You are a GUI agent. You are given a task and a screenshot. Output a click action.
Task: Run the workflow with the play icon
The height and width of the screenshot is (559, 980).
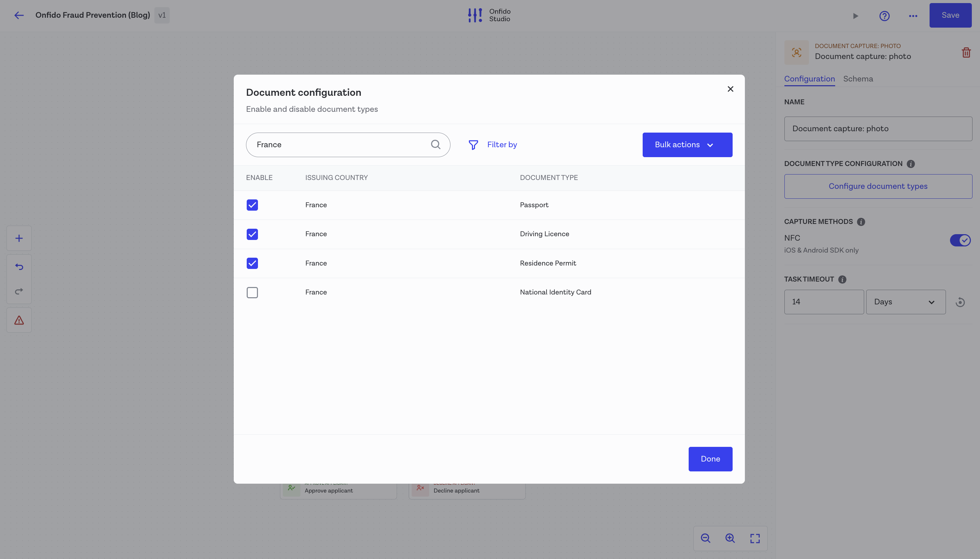855,16
